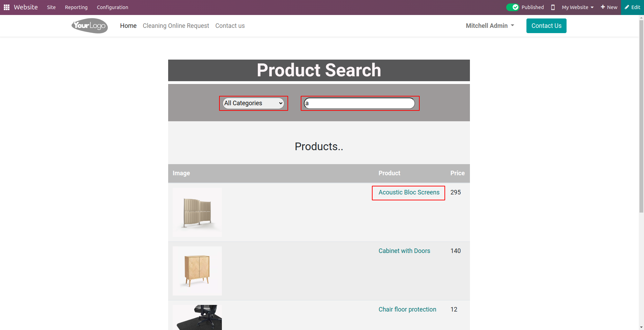Open the Reporting menu
The height and width of the screenshot is (330, 644).
click(76, 7)
